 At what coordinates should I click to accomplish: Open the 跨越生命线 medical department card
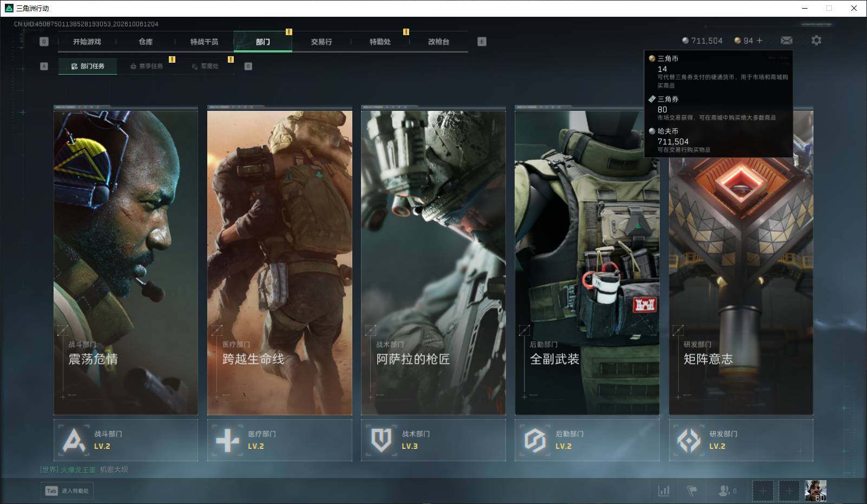(279, 261)
